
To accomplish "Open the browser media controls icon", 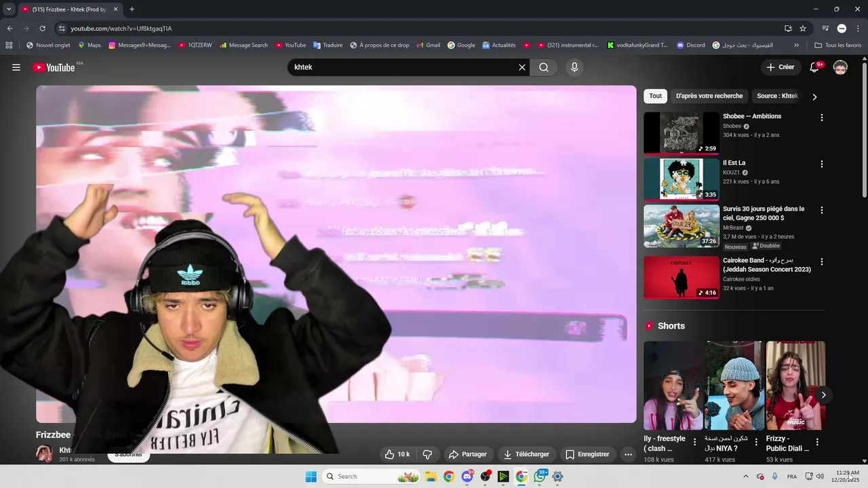I will click(x=825, y=28).
